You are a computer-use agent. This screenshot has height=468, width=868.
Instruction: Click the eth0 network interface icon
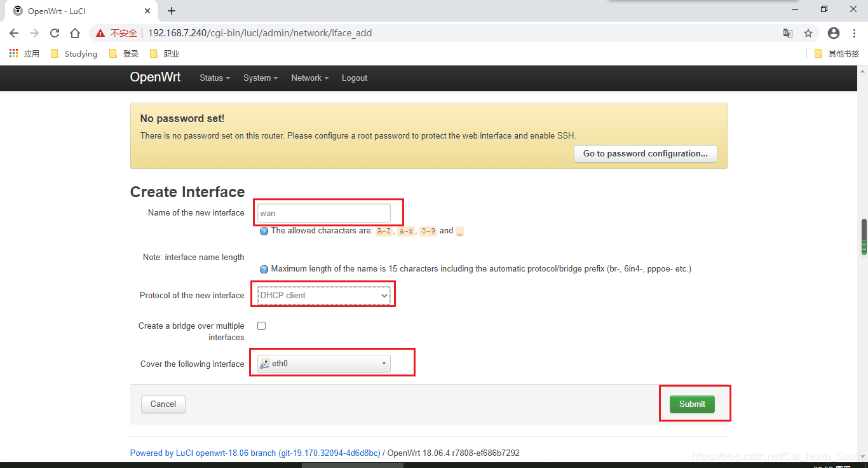(x=265, y=364)
